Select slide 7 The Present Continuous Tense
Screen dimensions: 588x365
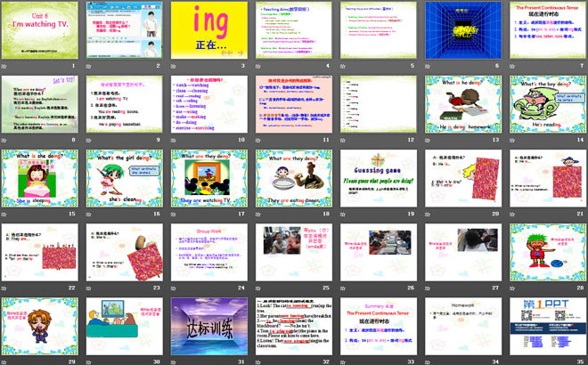548,30
